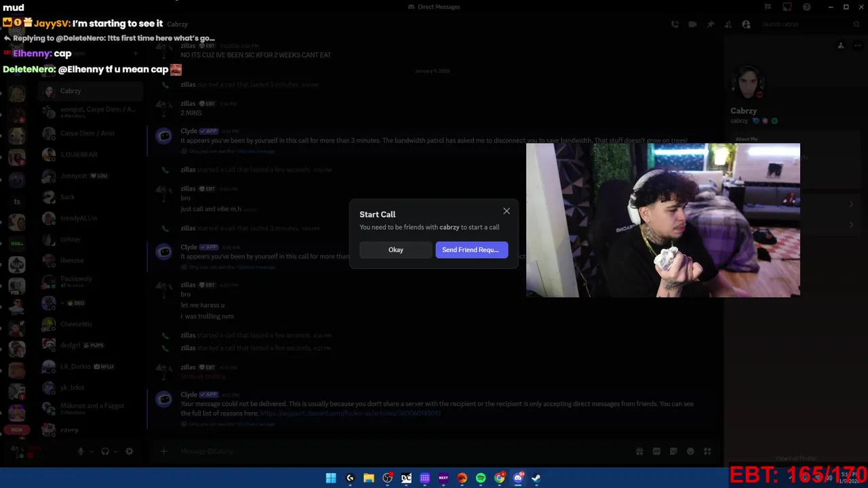This screenshot has width=868, height=488.
Task: Open the Remzee direct message
Action: [x=91, y=260]
